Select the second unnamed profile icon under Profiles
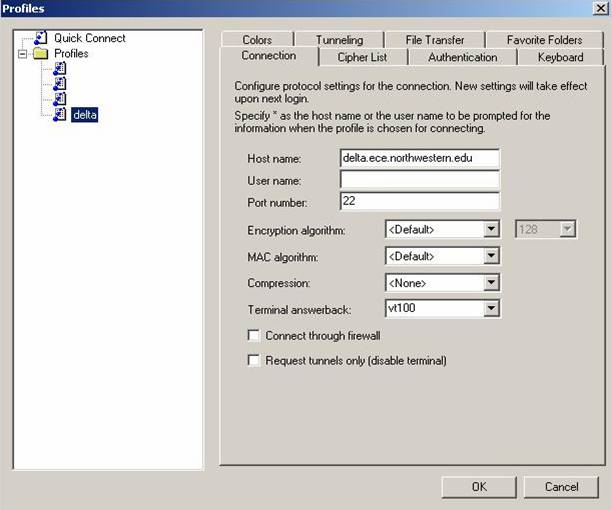 coord(59,84)
